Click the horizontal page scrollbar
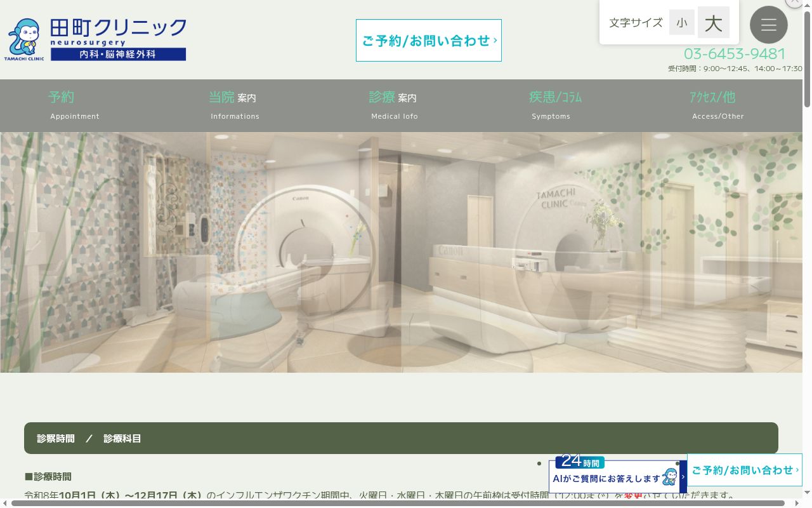The image size is (812, 508). tap(398, 504)
